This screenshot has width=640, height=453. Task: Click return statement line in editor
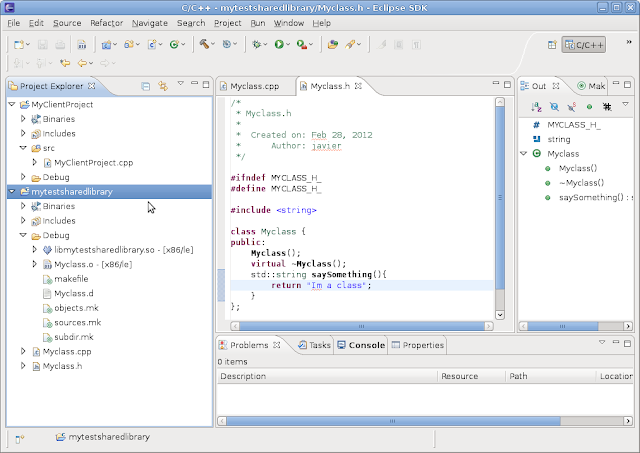tap(362, 285)
